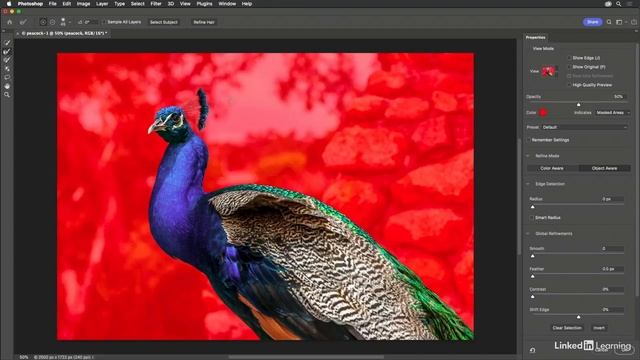640x360 pixels.
Task: Select the Properties panel tab
Action: (536, 38)
